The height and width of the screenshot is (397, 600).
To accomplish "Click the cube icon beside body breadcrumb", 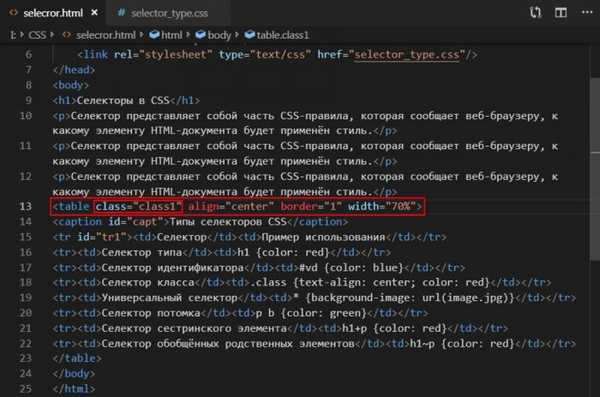I will [200, 35].
